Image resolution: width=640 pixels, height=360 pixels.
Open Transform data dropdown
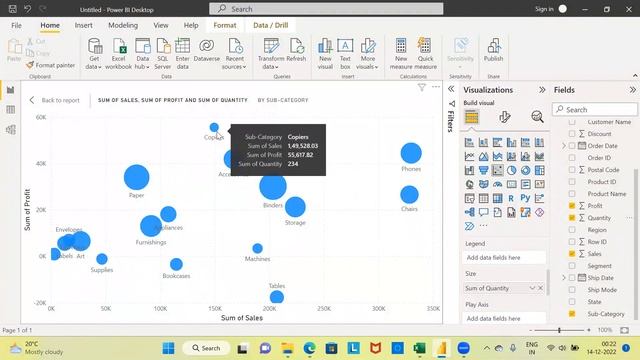pyautogui.click(x=271, y=53)
